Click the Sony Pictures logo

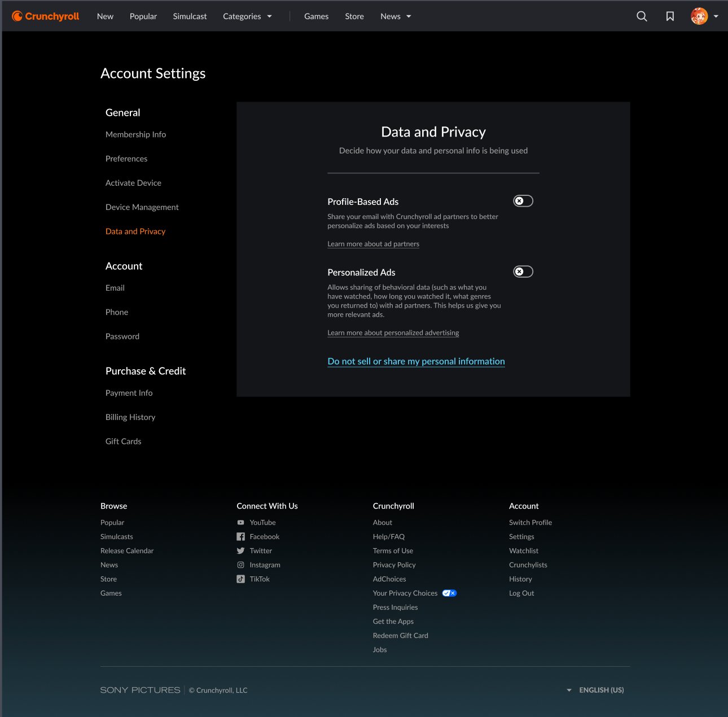click(x=141, y=690)
